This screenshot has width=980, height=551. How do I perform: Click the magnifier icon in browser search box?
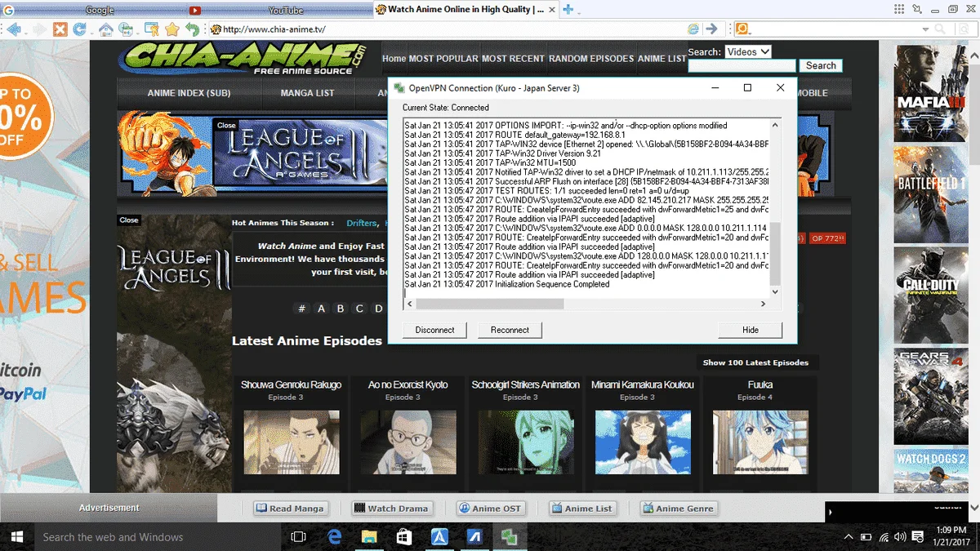(940, 29)
